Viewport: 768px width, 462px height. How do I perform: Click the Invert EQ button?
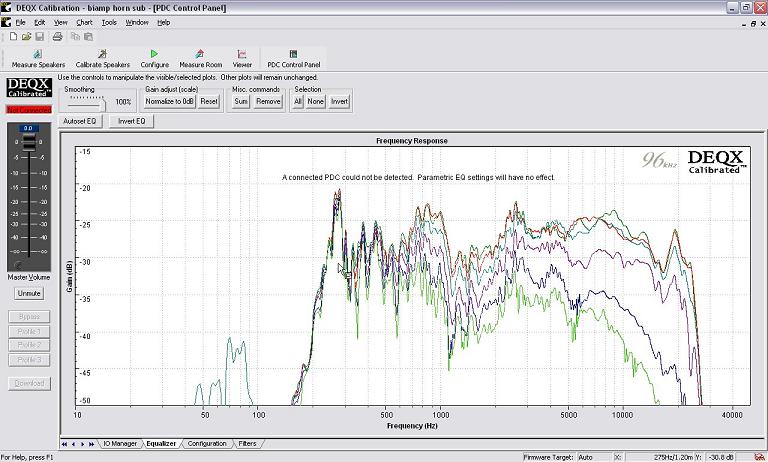pos(131,121)
